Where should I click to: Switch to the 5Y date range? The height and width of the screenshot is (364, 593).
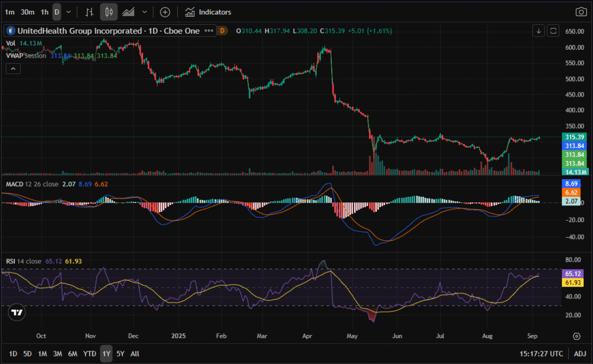coord(120,354)
